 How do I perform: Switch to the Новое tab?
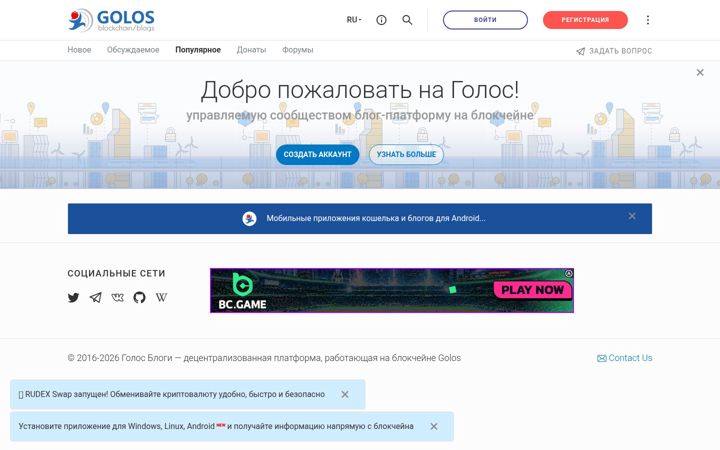click(79, 50)
